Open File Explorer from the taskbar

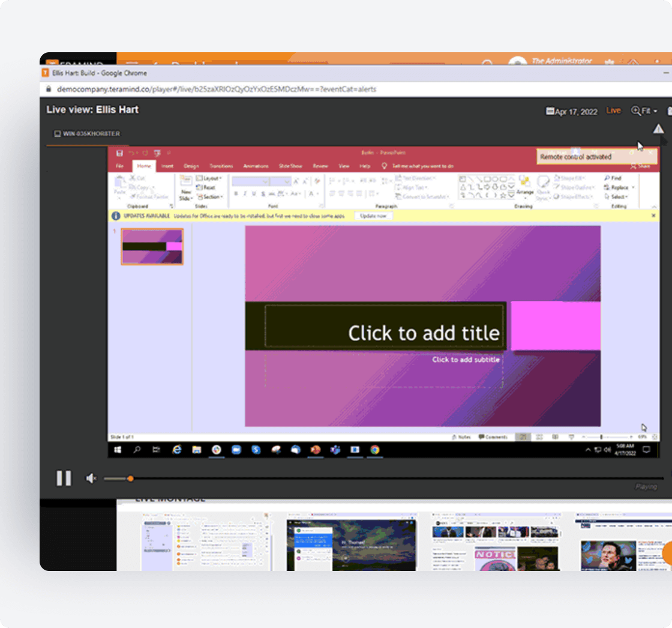(196, 449)
